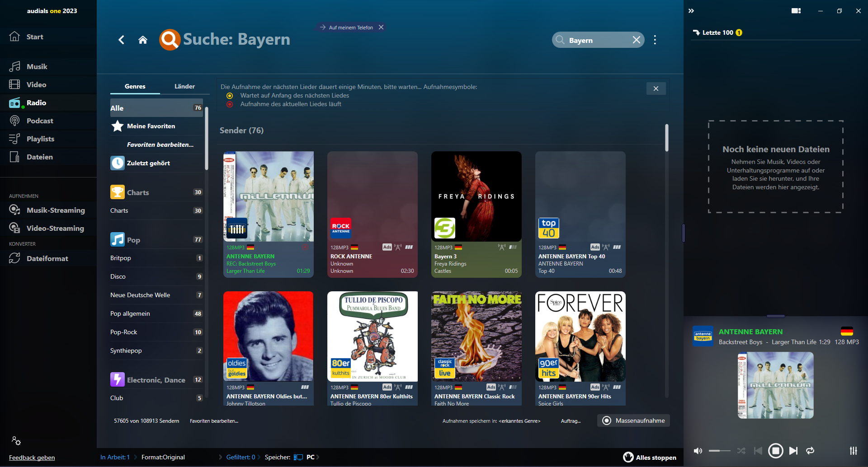Open ANTENNE BAYERN Classic Rock card
868x467 pixels.
476,348
